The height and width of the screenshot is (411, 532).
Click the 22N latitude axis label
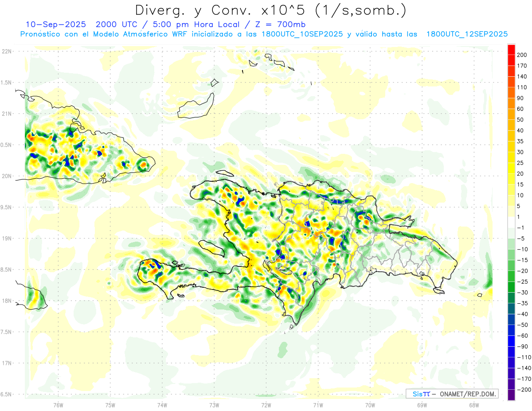pyautogui.click(x=7, y=51)
